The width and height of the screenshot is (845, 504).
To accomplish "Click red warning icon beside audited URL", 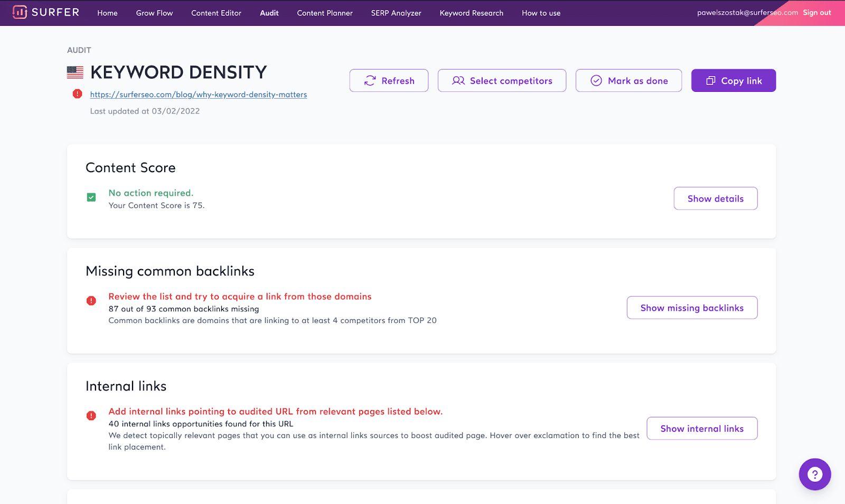I will pos(78,94).
